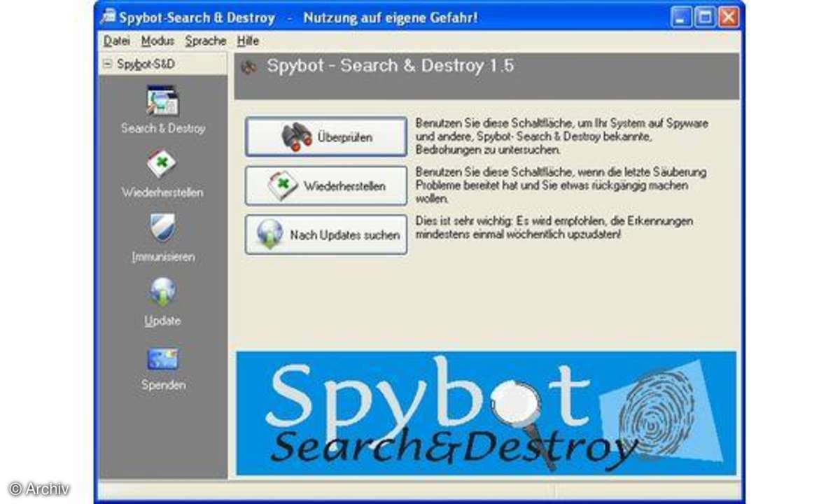The width and height of the screenshot is (840, 504).
Task: Open the Wiederherstellen sidebar icon
Action: [162, 164]
